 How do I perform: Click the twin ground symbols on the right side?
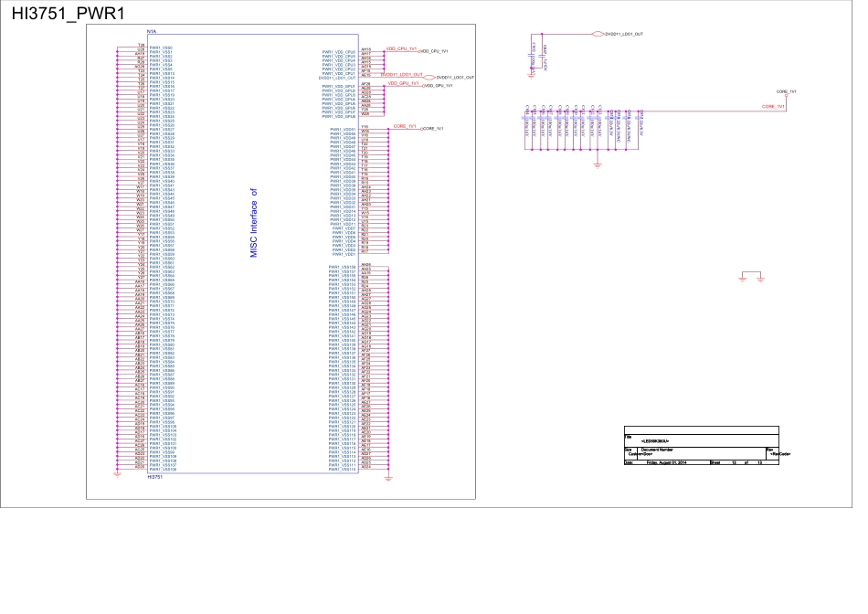[751, 276]
